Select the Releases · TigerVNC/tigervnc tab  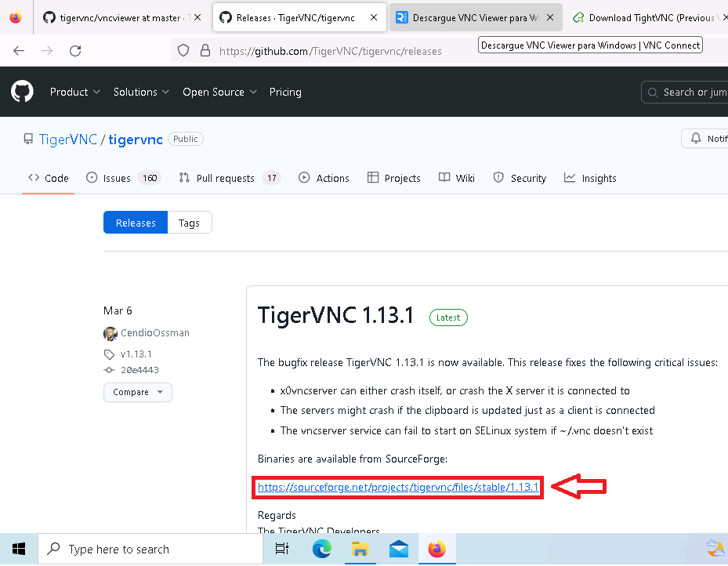click(299, 18)
